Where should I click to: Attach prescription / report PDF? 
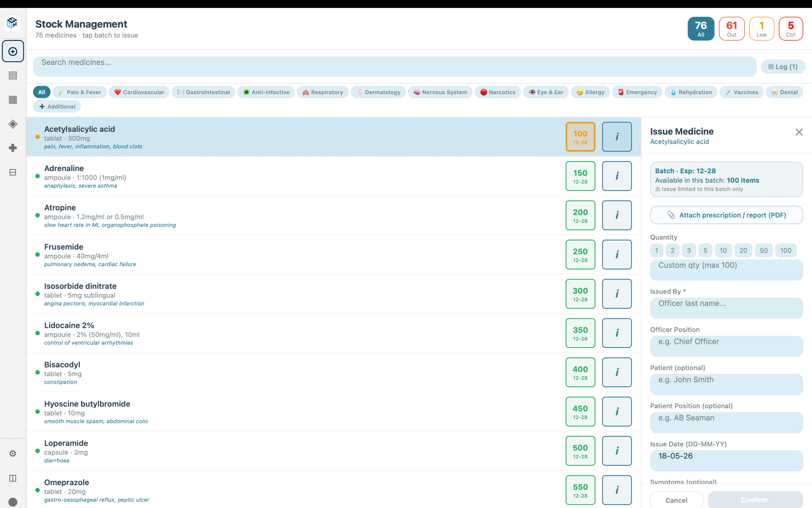[x=726, y=215]
